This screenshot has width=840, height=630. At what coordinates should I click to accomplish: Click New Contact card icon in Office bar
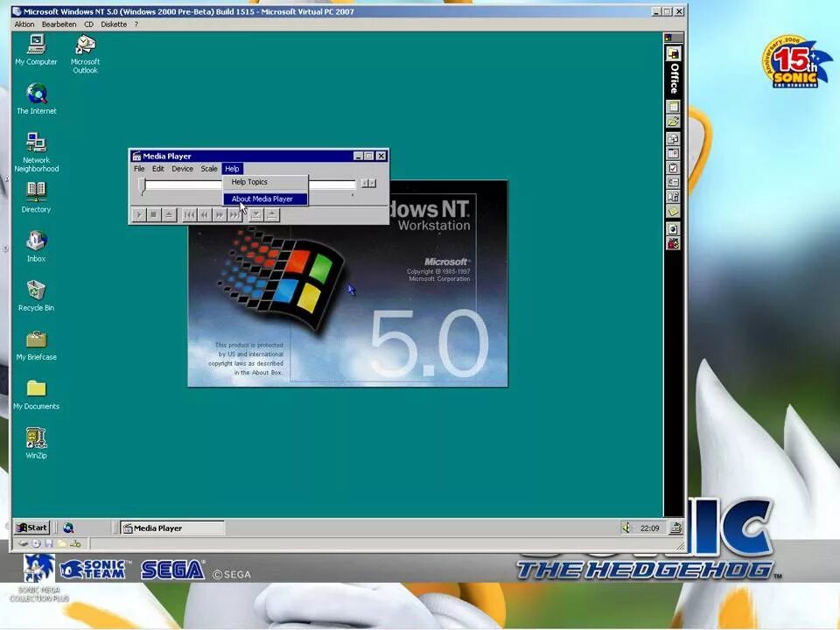(674, 183)
